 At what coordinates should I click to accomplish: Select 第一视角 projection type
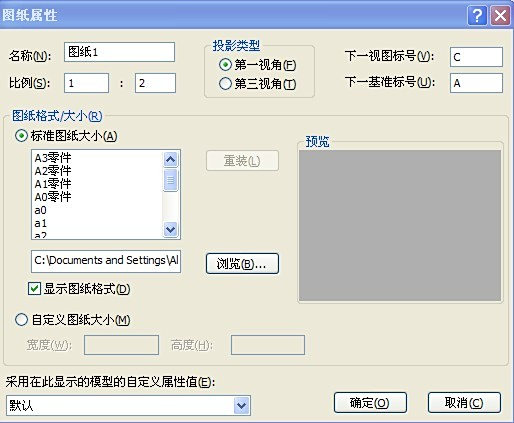pyautogui.click(x=225, y=64)
